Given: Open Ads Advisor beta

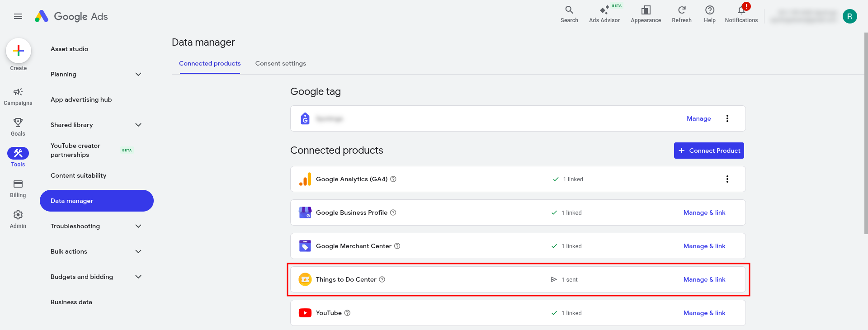Looking at the screenshot, I should 604,14.
